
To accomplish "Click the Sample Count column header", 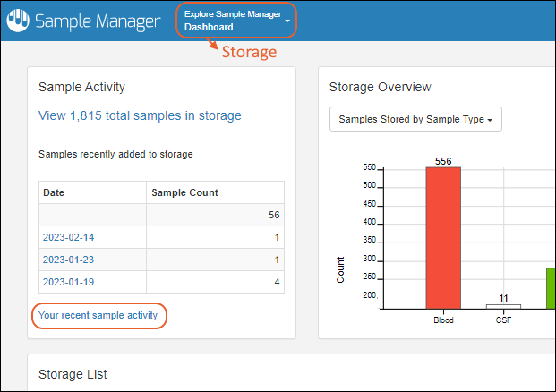I will click(184, 192).
